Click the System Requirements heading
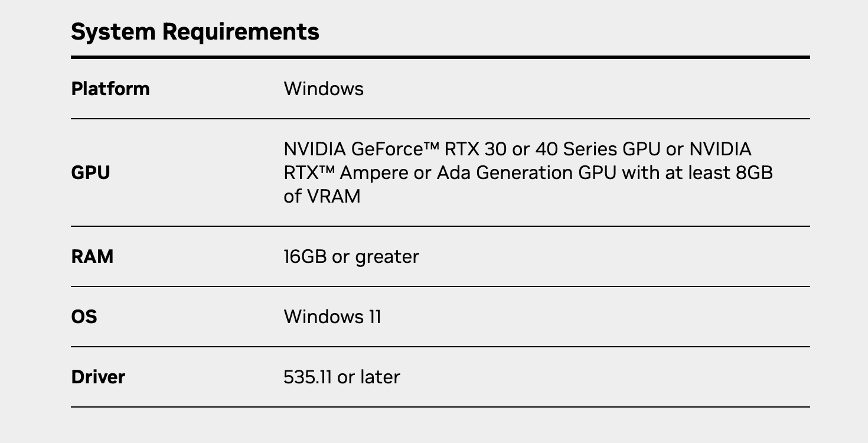This screenshot has width=868, height=443. (x=195, y=32)
